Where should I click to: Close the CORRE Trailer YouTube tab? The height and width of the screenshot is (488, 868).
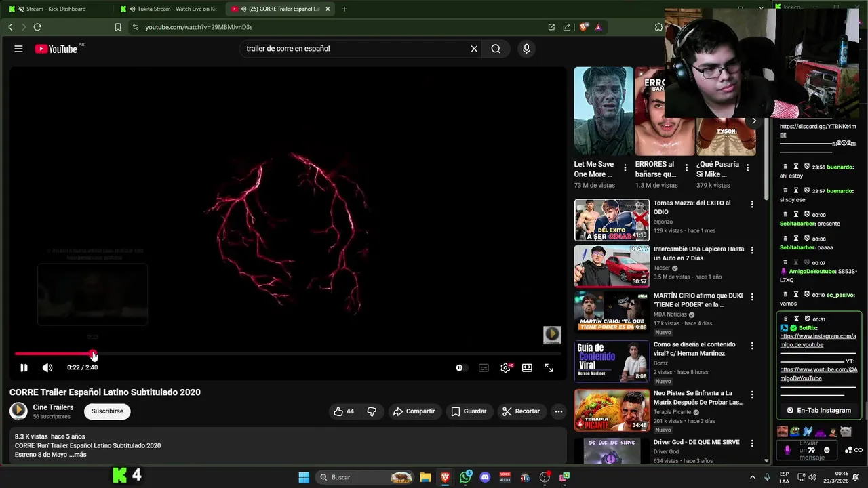pyautogui.click(x=328, y=9)
